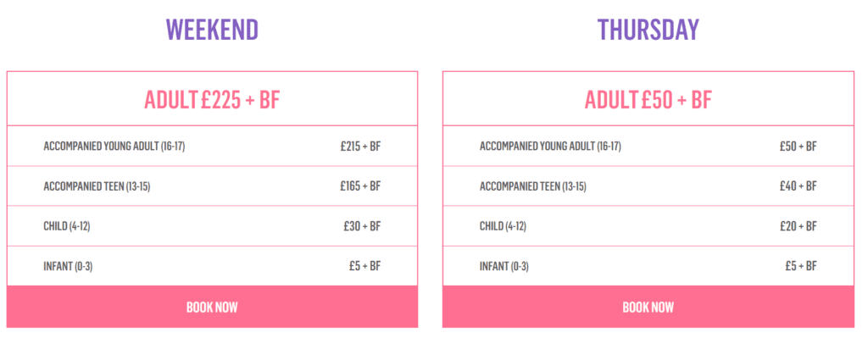Screen dimensions: 868x338
Task: Click the £215 + BF weekend price
Action: coord(360,147)
